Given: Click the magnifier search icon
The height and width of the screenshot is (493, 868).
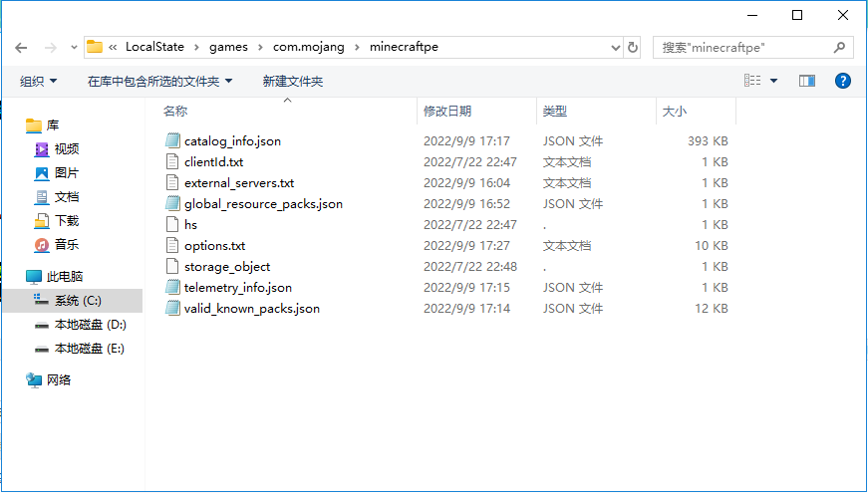Looking at the screenshot, I should 839,48.
